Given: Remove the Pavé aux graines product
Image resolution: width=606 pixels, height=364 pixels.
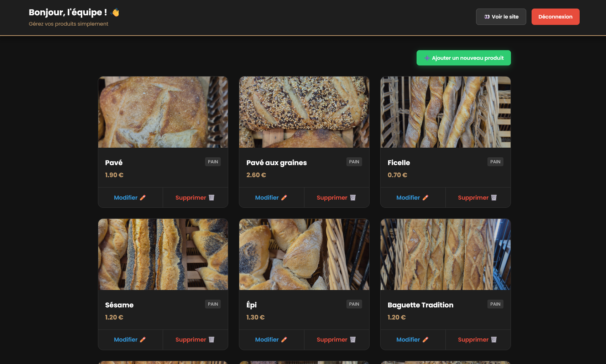Looking at the screenshot, I should point(336,197).
